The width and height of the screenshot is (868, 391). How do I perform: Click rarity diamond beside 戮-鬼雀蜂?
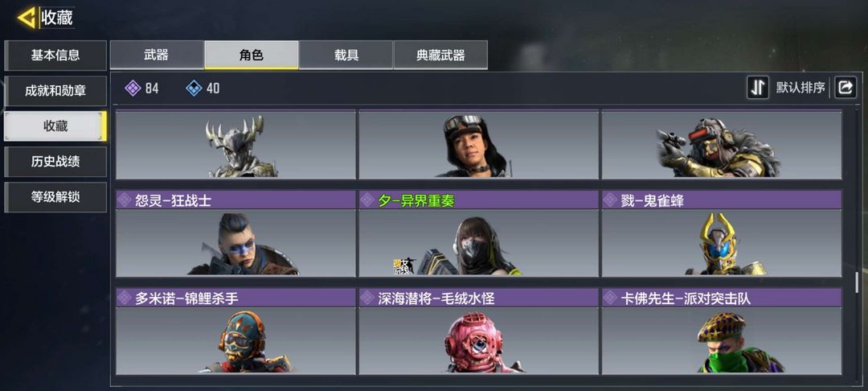coord(611,200)
